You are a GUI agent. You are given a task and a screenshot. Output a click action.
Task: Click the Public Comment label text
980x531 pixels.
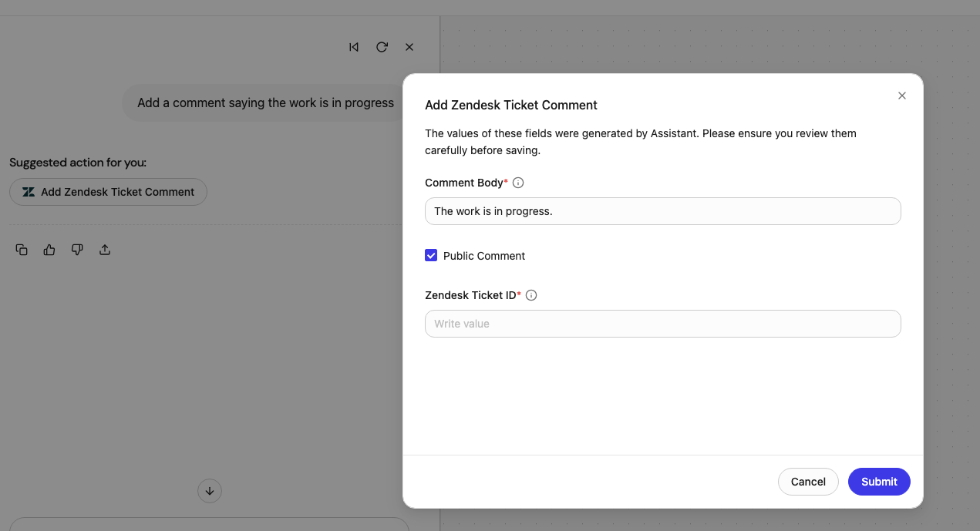[x=484, y=256]
